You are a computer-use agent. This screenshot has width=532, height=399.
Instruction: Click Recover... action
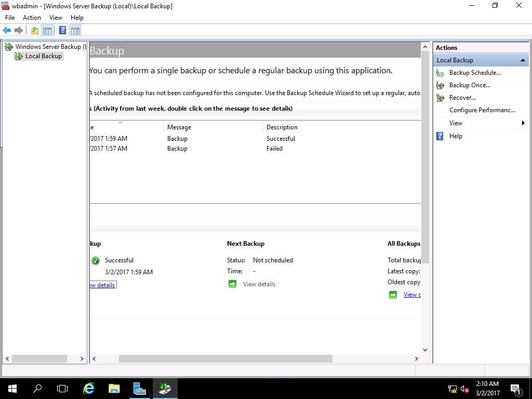(x=462, y=98)
